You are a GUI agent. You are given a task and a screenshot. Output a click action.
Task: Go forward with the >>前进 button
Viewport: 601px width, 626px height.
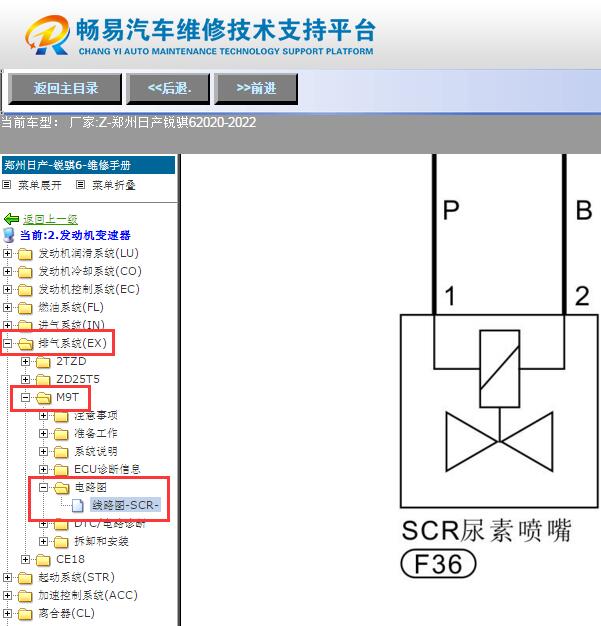(x=256, y=88)
